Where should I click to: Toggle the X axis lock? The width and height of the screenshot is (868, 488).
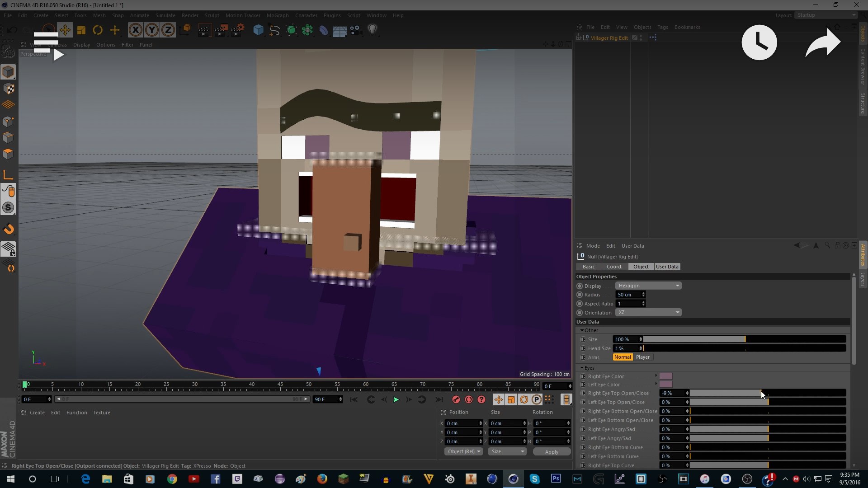coord(135,30)
